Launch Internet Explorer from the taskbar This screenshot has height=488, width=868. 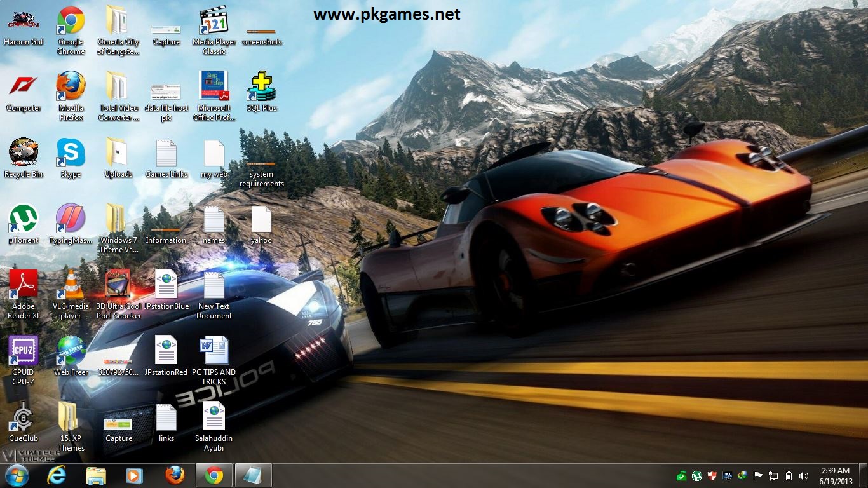pyautogui.click(x=56, y=475)
